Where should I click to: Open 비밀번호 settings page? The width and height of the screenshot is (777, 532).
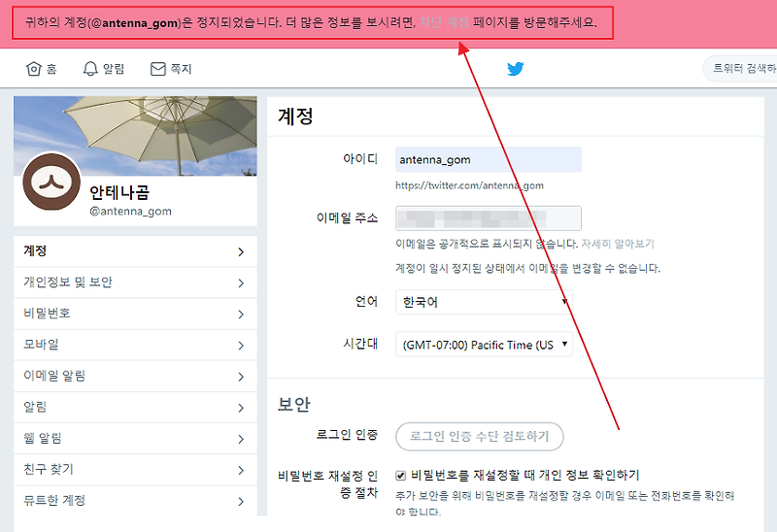pyautogui.click(x=135, y=314)
